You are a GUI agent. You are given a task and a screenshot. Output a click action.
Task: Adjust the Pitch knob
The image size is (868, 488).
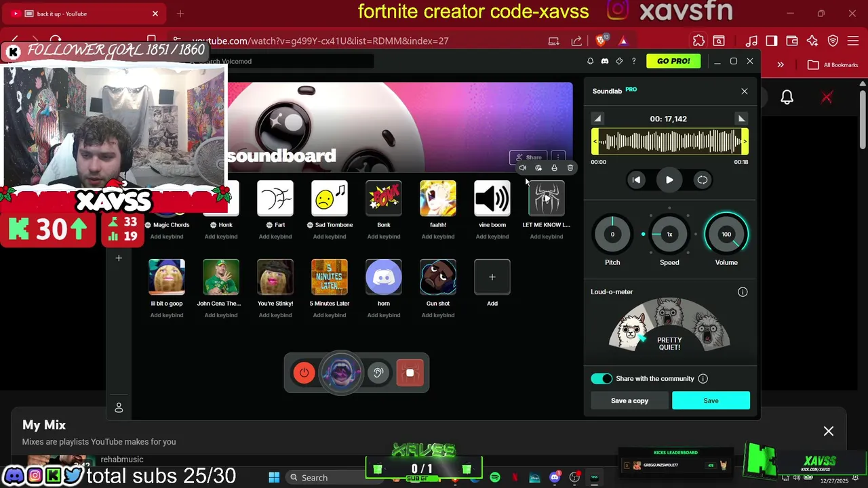point(612,235)
